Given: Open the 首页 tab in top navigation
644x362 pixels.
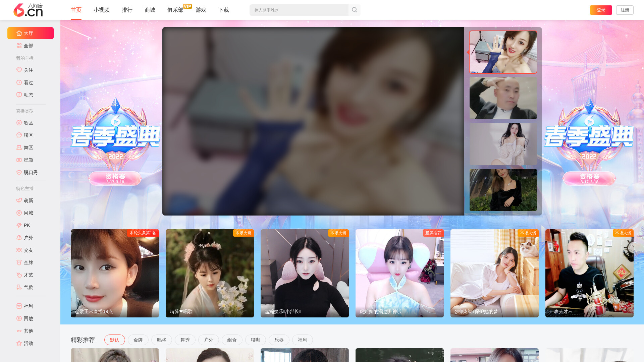Looking at the screenshot, I should point(76,10).
